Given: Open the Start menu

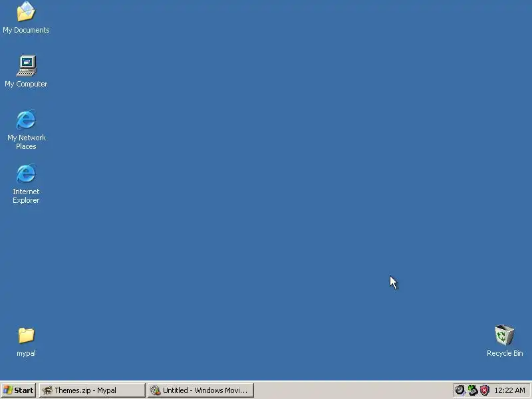Looking at the screenshot, I should pyautogui.click(x=19, y=390).
